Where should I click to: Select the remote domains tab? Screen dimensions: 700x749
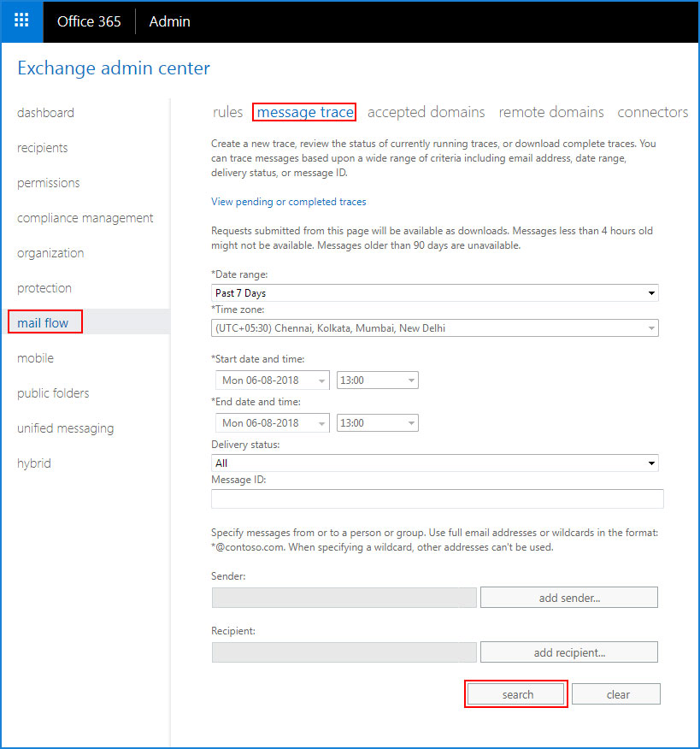551,112
